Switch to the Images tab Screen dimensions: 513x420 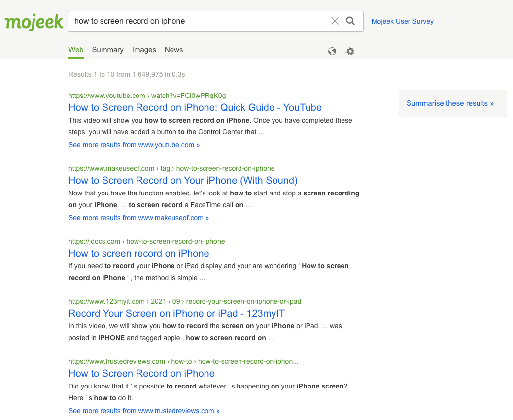click(x=144, y=50)
